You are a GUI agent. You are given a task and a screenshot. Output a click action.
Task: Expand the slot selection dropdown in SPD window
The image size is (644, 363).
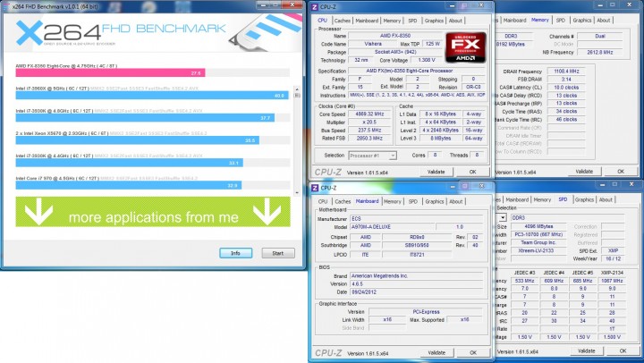(x=503, y=217)
